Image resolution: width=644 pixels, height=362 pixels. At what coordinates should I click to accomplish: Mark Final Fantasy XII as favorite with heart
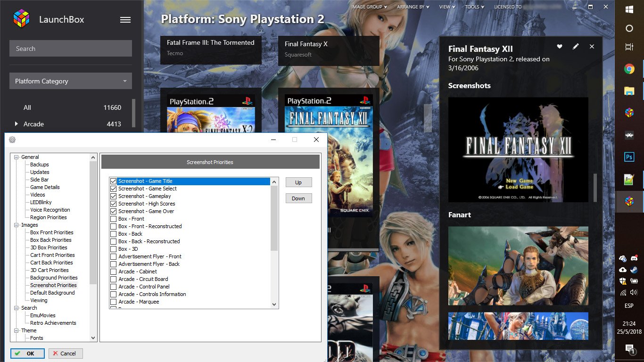coord(560,47)
